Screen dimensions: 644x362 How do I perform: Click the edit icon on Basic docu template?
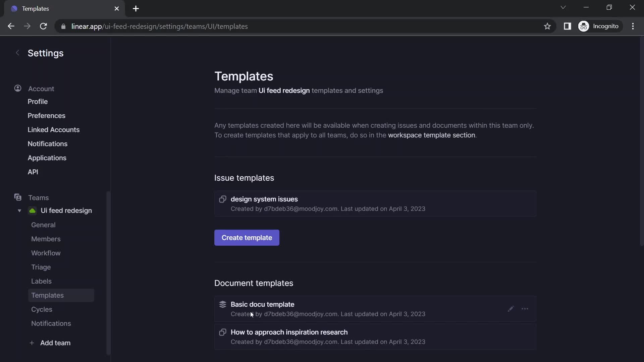511,309
